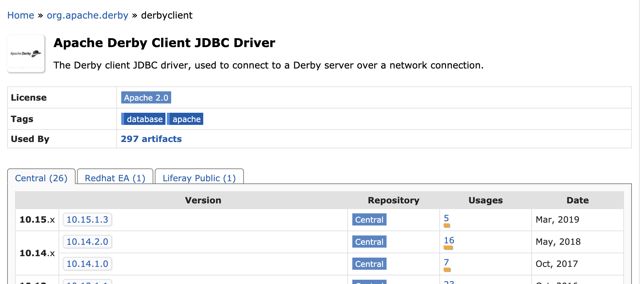644x284 pixels.
Task: Select the database tag
Action: 143,119
